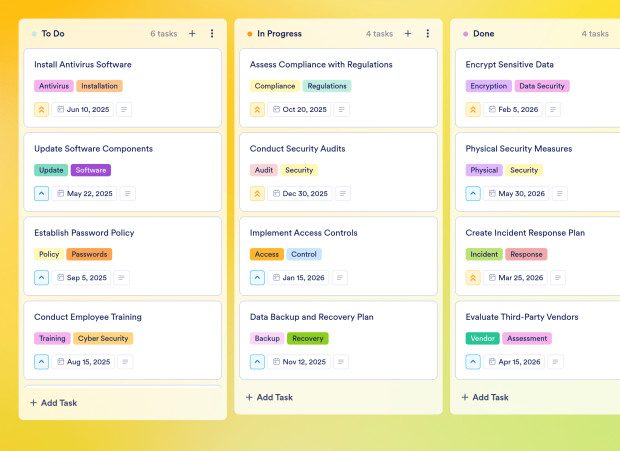
Task: Click description icon on Update Software Components card
Action: [x=127, y=194]
